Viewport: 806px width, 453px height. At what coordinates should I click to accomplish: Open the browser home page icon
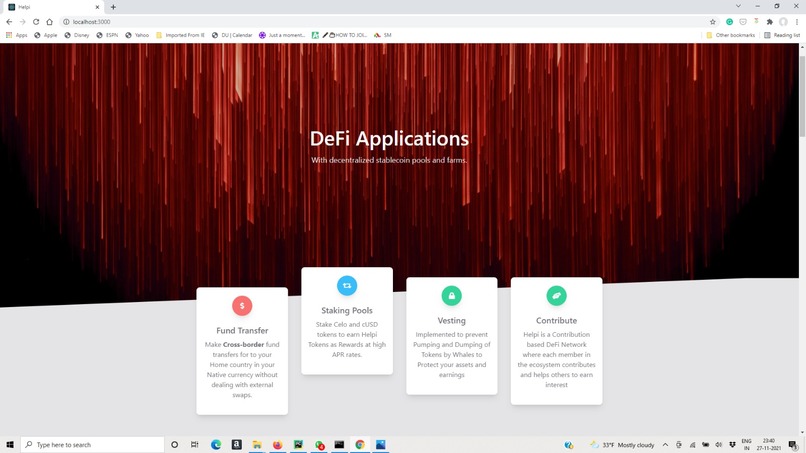point(49,22)
